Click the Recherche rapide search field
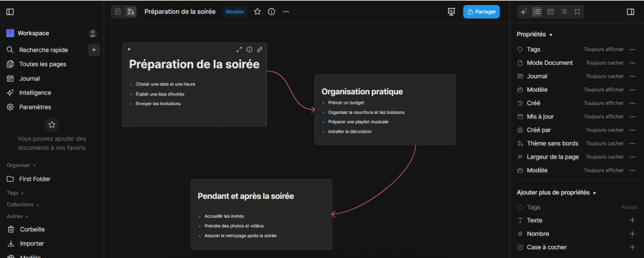 click(43, 50)
